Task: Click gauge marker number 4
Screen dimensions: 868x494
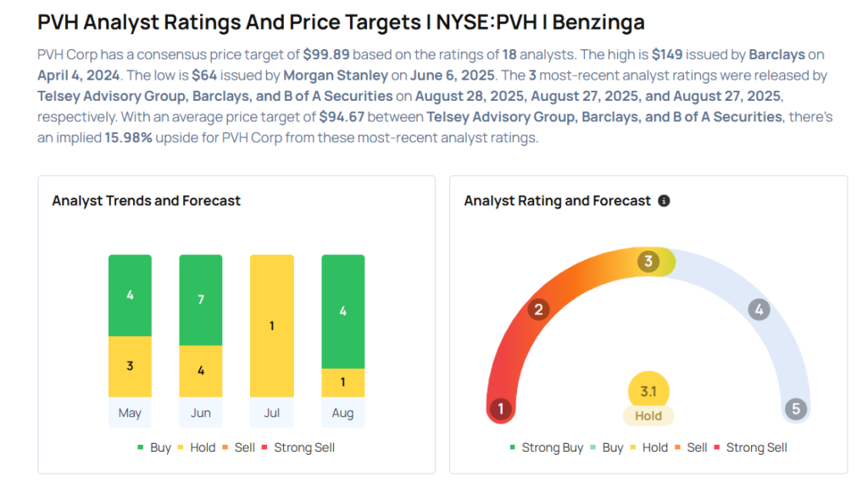Action: 759,309
